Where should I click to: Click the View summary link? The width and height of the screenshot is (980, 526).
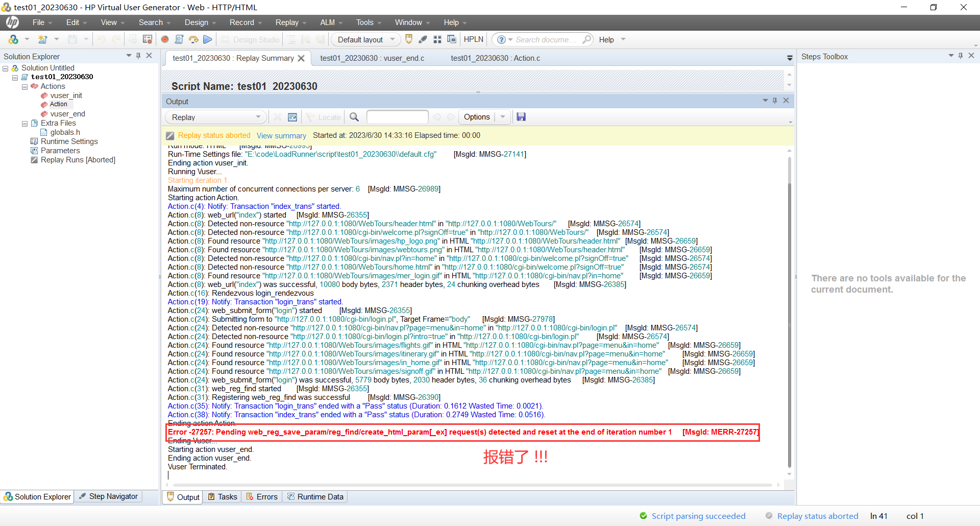click(x=281, y=136)
